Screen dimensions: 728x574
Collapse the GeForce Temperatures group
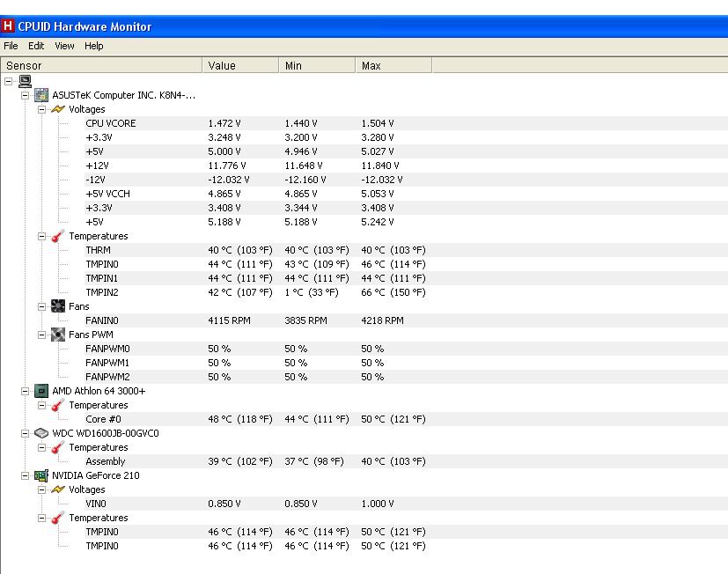pos(41,518)
